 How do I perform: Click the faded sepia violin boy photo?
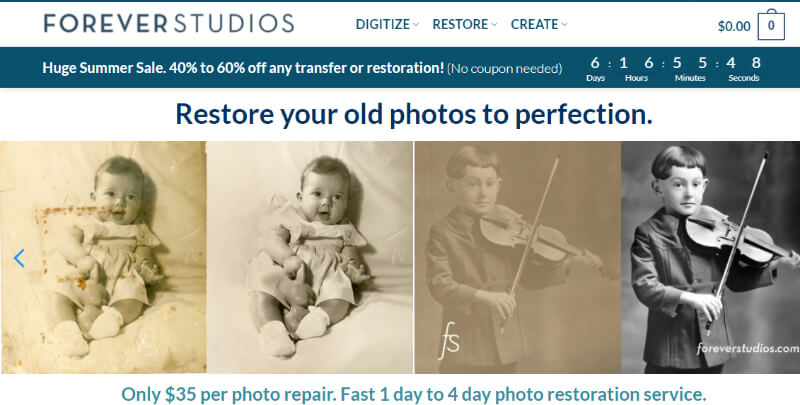[517, 257]
